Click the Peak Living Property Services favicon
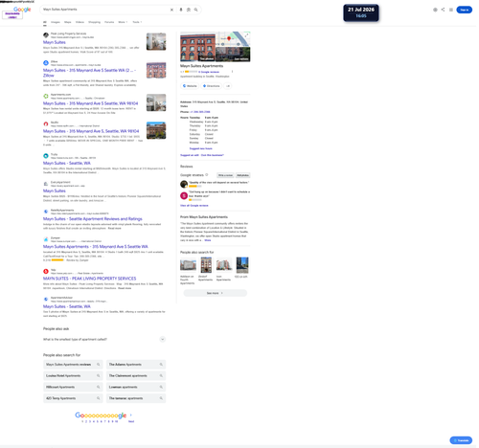The width and height of the screenshot is (479, 448). (46, 35)
